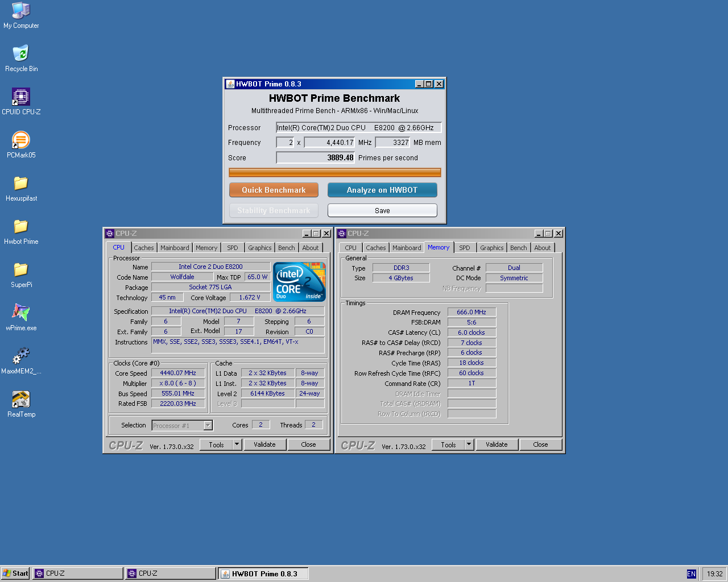Viewport: 728px width, 582px height.
Task: Click Tools button in right CPU-Z
Action: tap(448, 444)
